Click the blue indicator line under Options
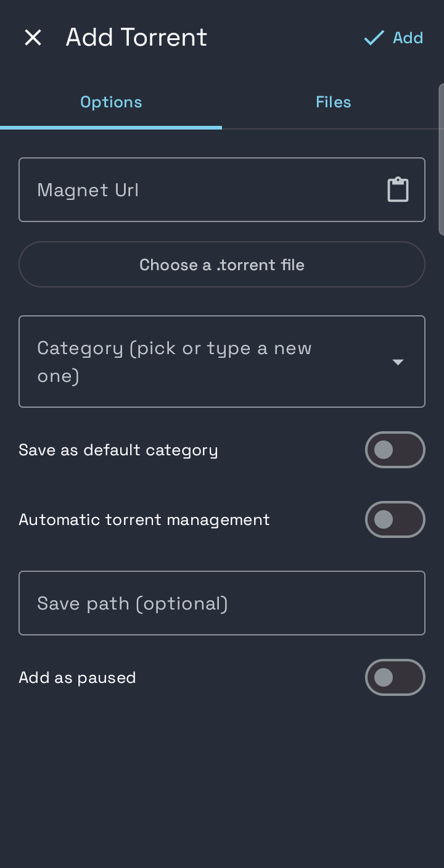This screenshot has width=444, height=868. [111, 127]
